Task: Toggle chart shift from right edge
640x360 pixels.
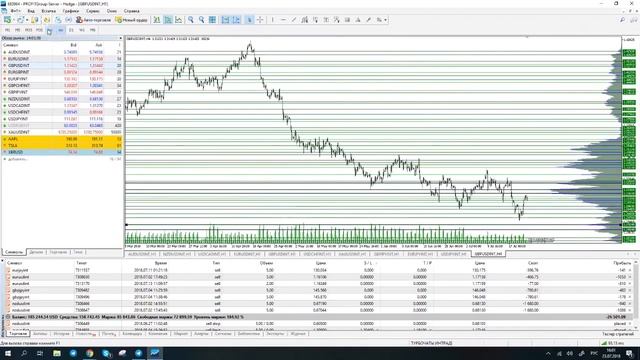Action: click(x=236, y=20)
